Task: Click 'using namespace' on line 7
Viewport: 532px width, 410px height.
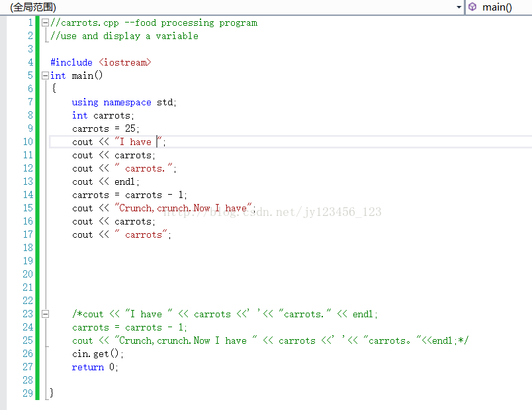Action: pos(111,102)
